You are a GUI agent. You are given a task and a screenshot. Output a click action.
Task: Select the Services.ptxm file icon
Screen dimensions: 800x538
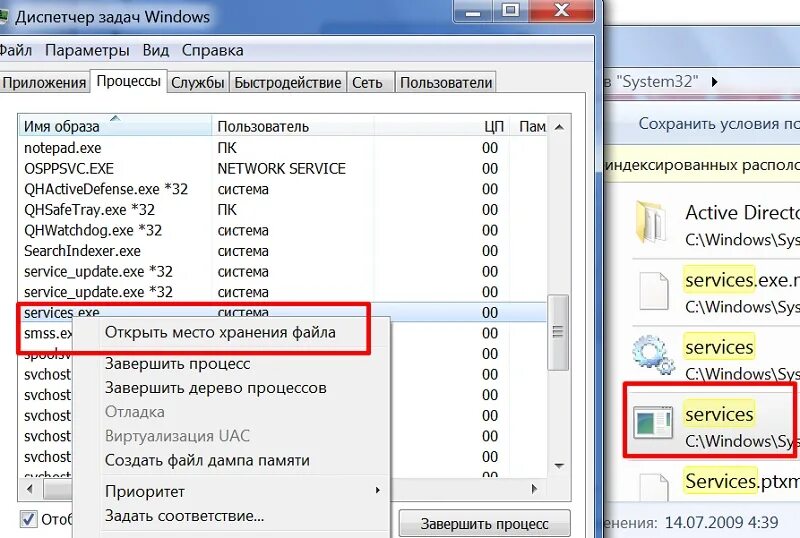click(x=654, y=487)
